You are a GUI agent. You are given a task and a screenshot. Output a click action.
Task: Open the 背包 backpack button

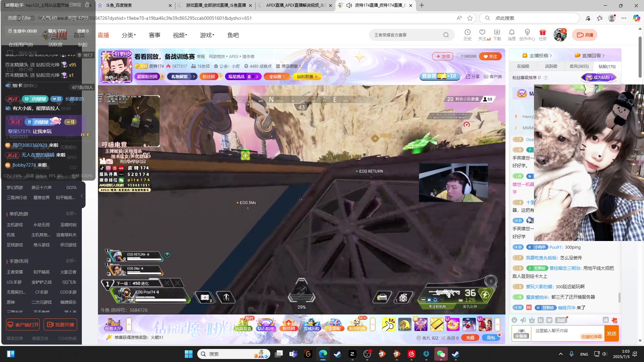pyautogui.click(x=491, y=338)
